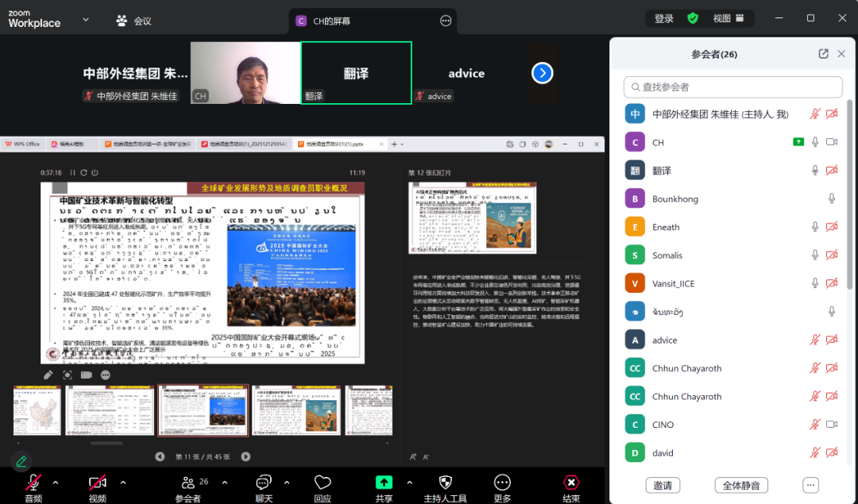858x504 pixels.
Task: Stop your video via 视频
Action: point(97,484)
